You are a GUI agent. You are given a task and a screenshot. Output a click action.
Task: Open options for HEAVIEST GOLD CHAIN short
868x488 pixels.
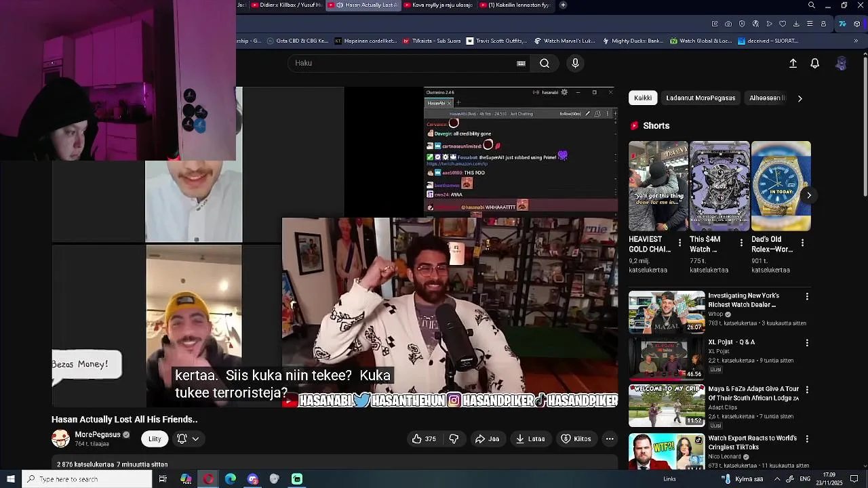(x=679, y=243)
